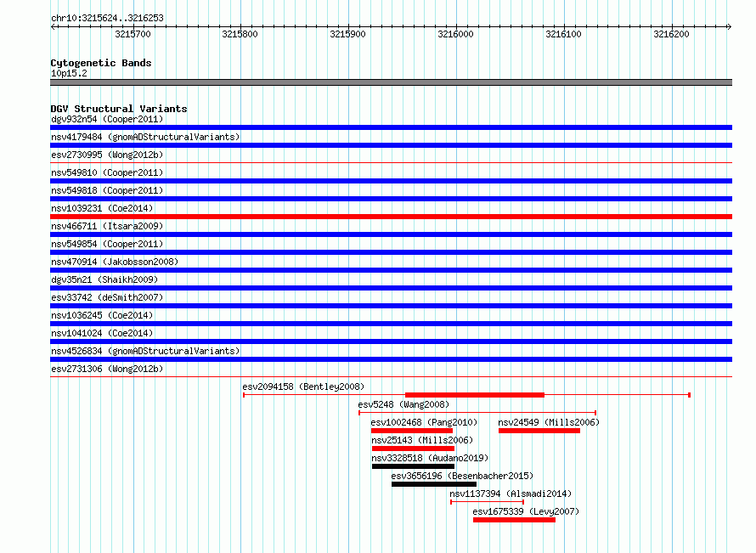This screenshot has height=553, width=756.
Task: Open variant esv1675339 (Levy2007)
Action: click(x=526, y=511)
